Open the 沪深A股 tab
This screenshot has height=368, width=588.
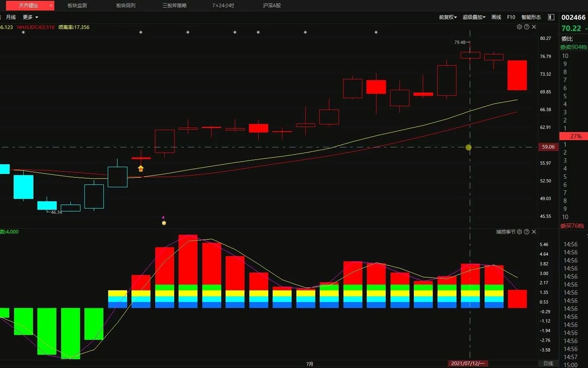point(272,6)
